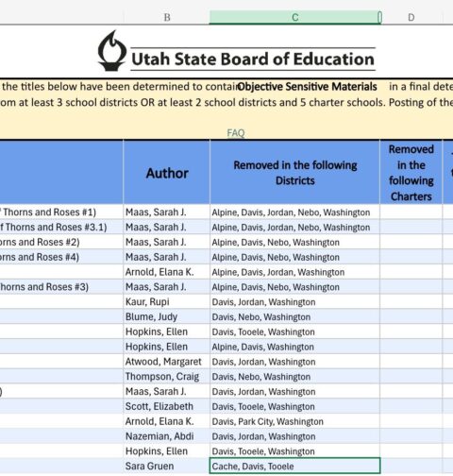Select the 'Maas, Sarah J.' cell in the Thorns and Roses #1 row

pos(167,212)
